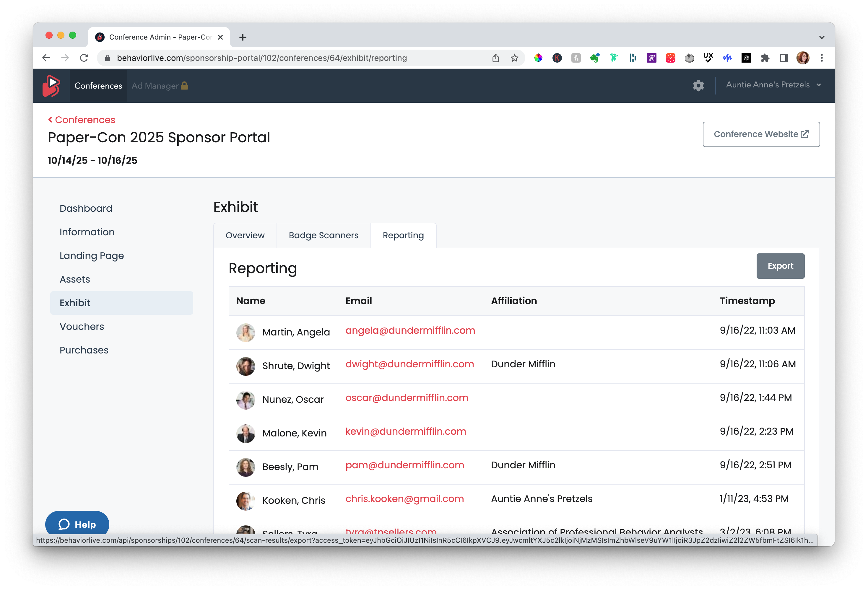
Task: Click the browser back arrow
Action: [46, 58]
